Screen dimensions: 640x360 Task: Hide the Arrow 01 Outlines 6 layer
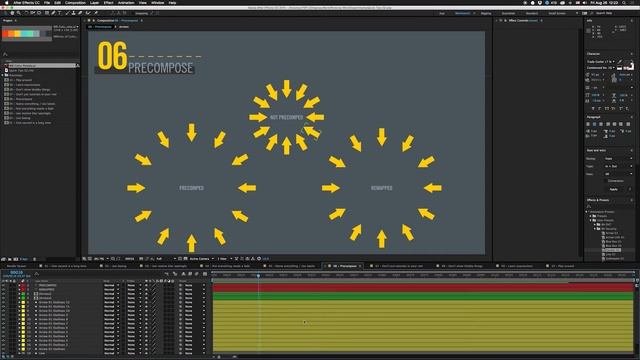point(4,328)
